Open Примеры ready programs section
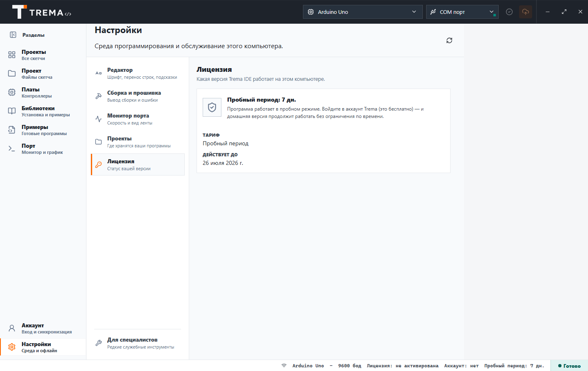 [43, 130]
